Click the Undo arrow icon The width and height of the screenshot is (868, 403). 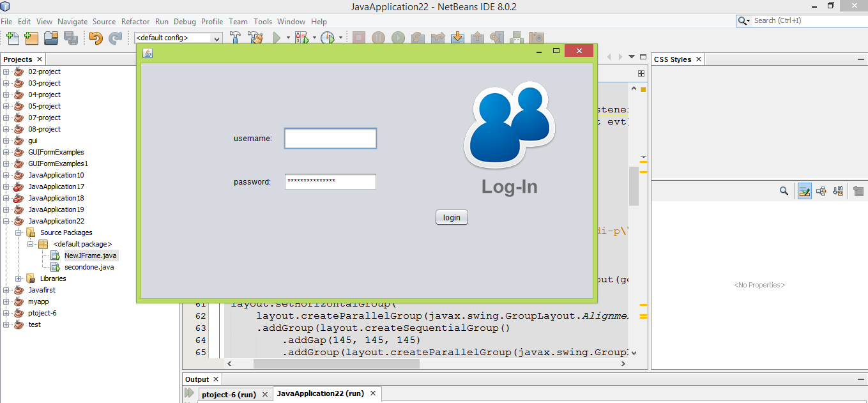coord(96,38)
